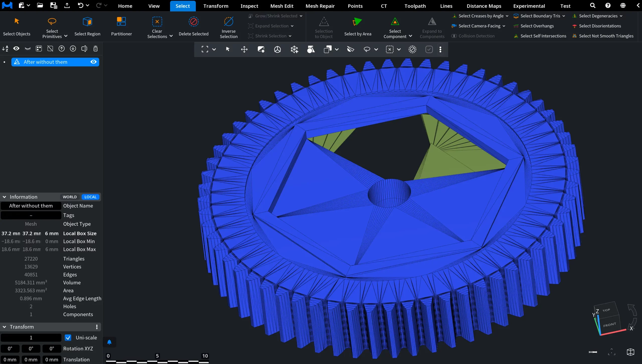Click the notification bell icon

[x=109, y=342]
